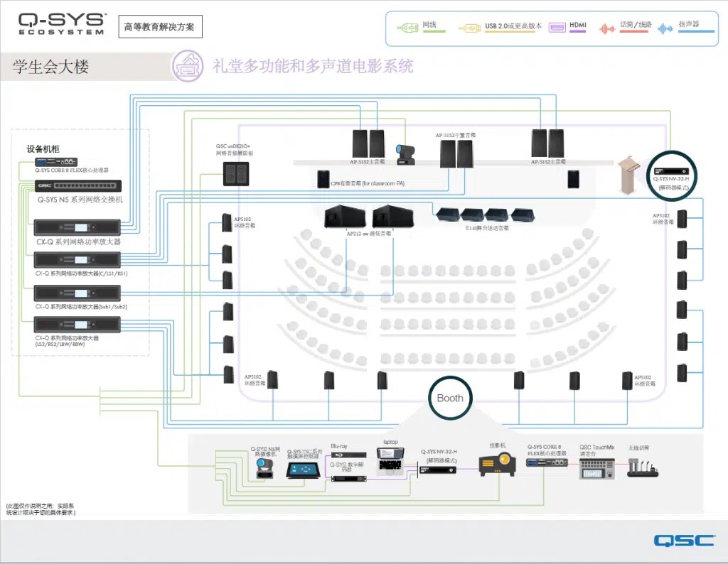Viewport: 728px width, 564px height.
Task: Click the E110舞台返送音箱 label
Action: pyautogui.click(x=487, y=228)
